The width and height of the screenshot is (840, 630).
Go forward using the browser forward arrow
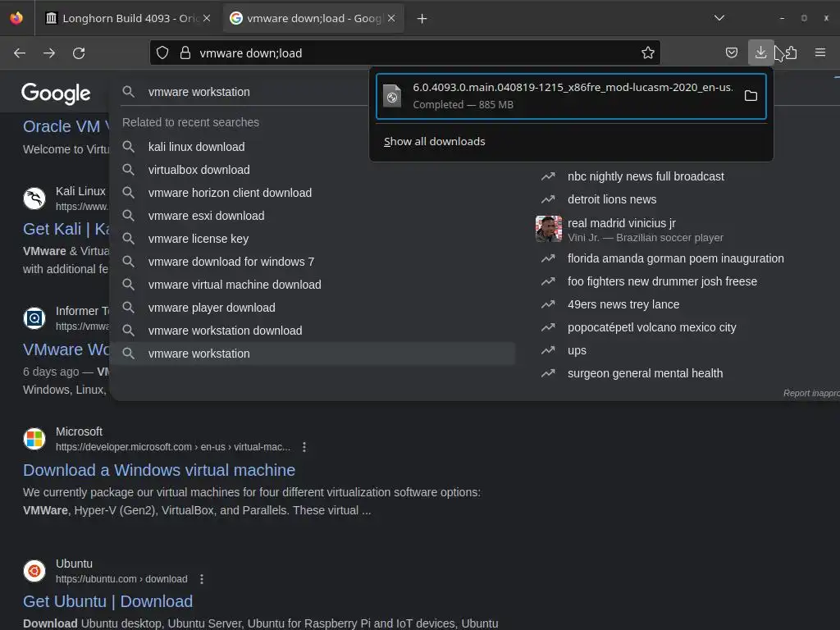pos(49,53)
